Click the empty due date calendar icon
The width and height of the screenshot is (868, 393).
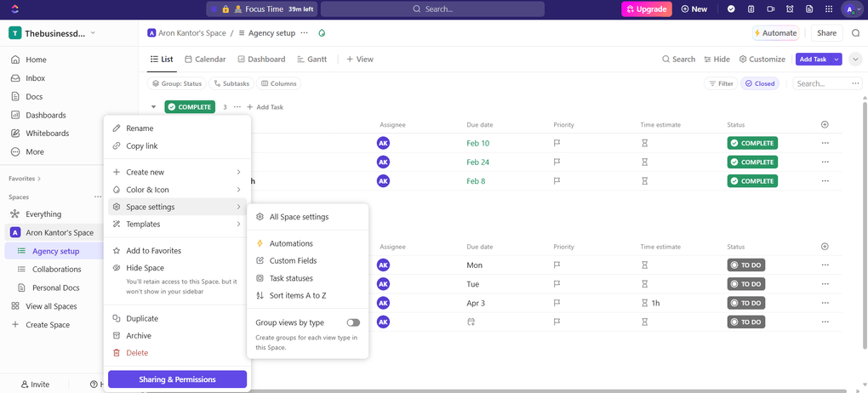coord(471,322)
